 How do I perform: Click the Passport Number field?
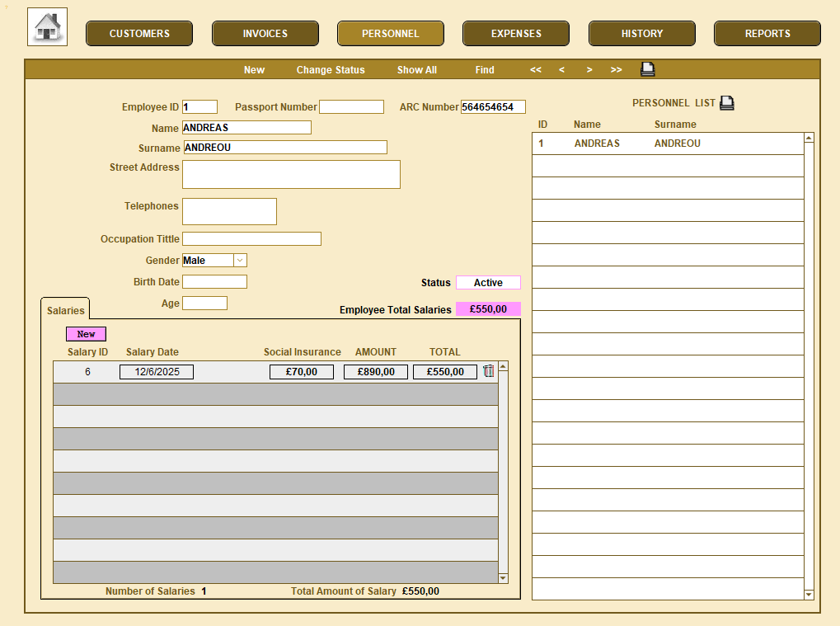point(351,106)
